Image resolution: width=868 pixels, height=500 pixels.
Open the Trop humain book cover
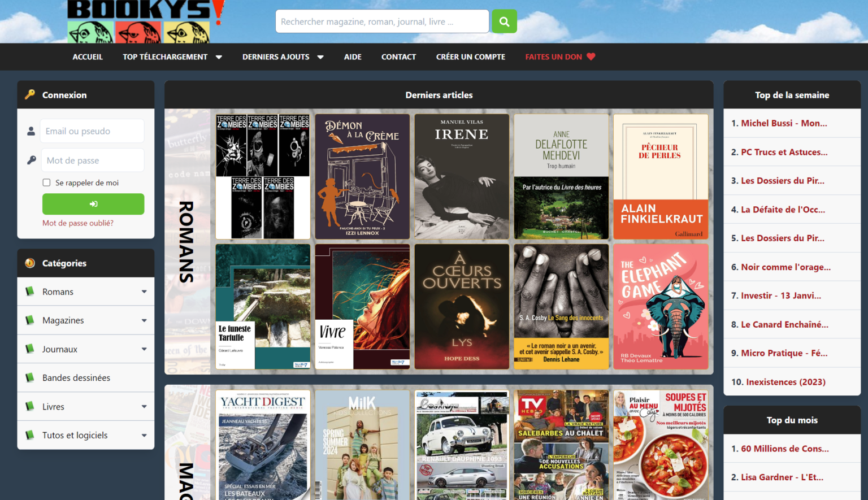(x=561, y=177)
